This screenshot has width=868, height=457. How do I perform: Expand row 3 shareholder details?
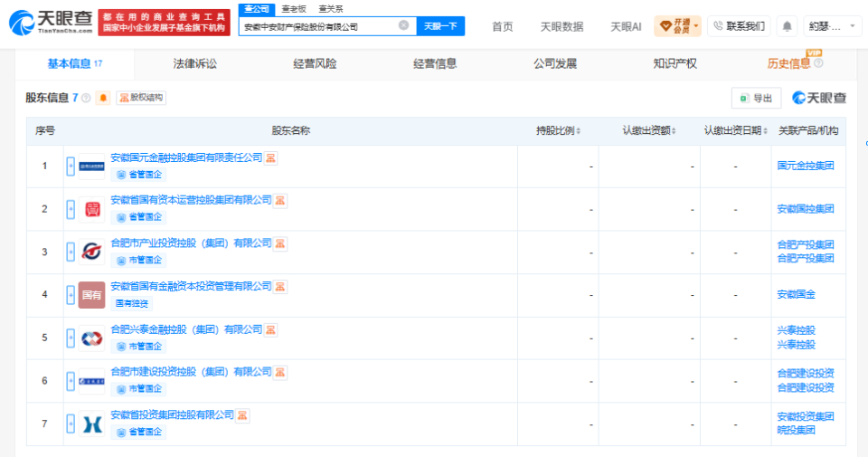click(x=71, y=252)
